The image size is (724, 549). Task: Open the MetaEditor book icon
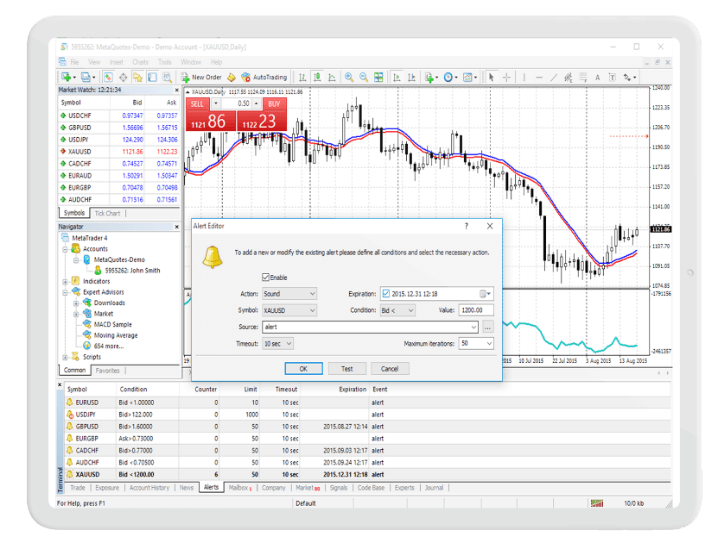(231, 77)
